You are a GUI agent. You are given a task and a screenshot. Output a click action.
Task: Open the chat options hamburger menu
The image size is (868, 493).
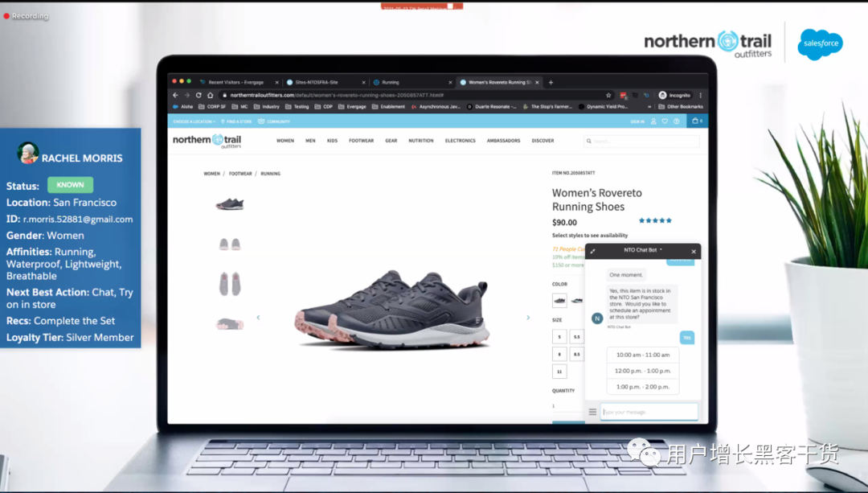[592, 412]
